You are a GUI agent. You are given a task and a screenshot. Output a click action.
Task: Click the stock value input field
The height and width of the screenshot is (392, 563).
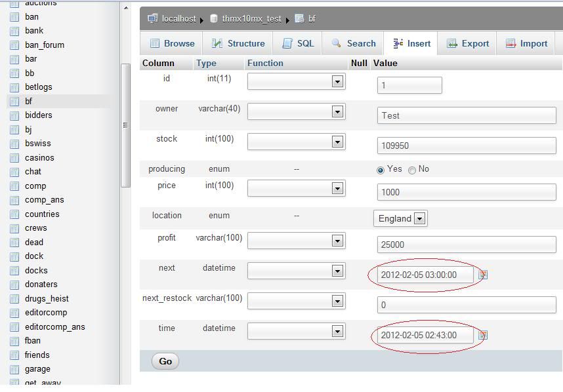[467, 146]
